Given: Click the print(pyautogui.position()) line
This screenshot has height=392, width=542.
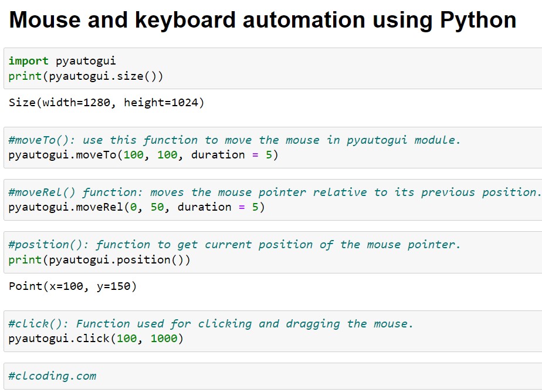Looking at the screenshot, I should coord(100,260).
